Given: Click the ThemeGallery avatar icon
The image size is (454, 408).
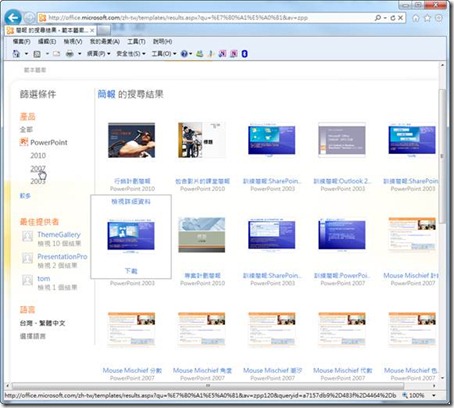Looking at the screenshot, I should (x=27, y=236).
